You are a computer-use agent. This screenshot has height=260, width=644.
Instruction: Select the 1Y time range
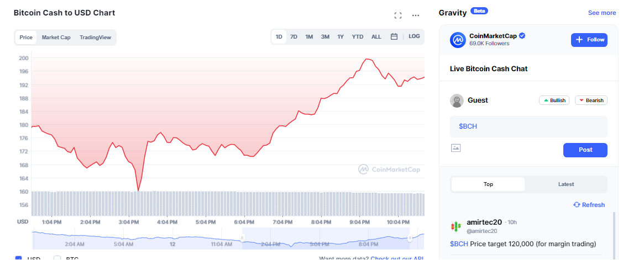coord(341,36)
